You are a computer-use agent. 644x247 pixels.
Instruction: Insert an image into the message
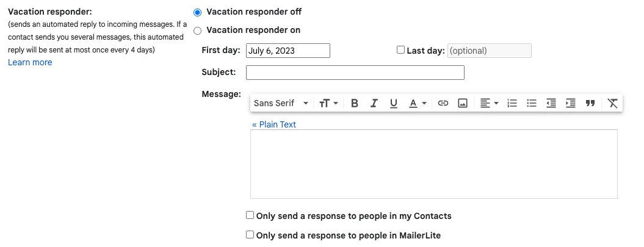pos(463,104)
